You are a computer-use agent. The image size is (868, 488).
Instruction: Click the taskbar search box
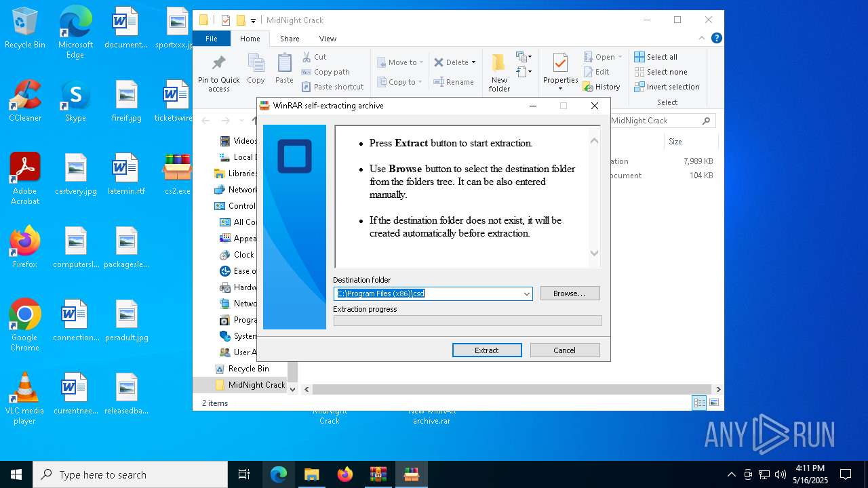pos(130,474)
